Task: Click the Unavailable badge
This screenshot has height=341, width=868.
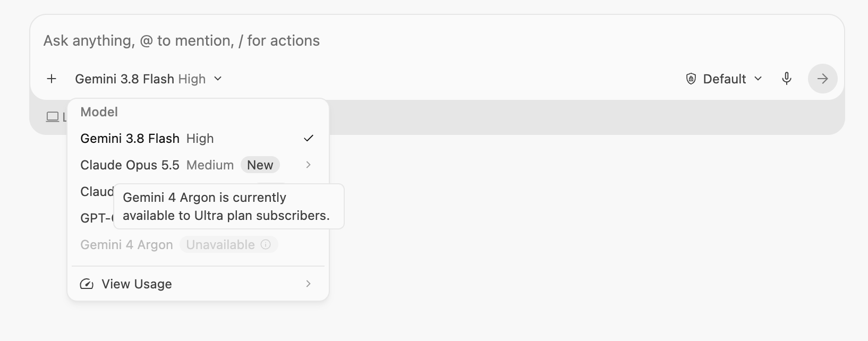Action: point(228,245)
